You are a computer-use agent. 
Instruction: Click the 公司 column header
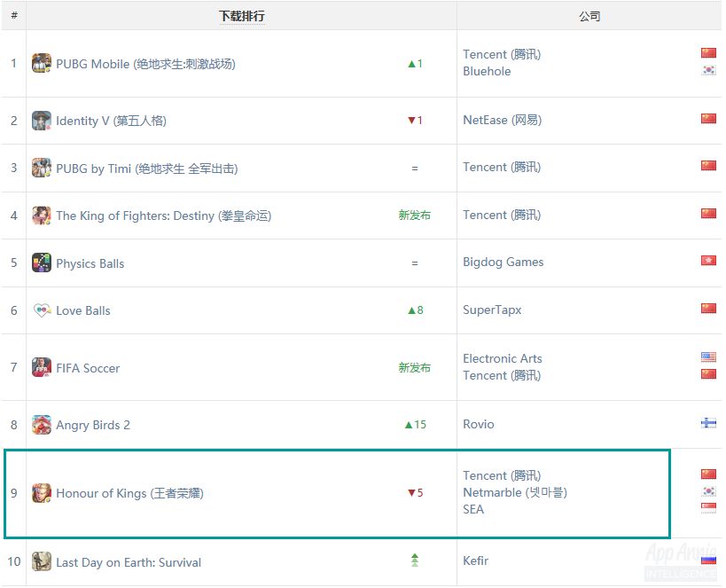pos(589,17)
